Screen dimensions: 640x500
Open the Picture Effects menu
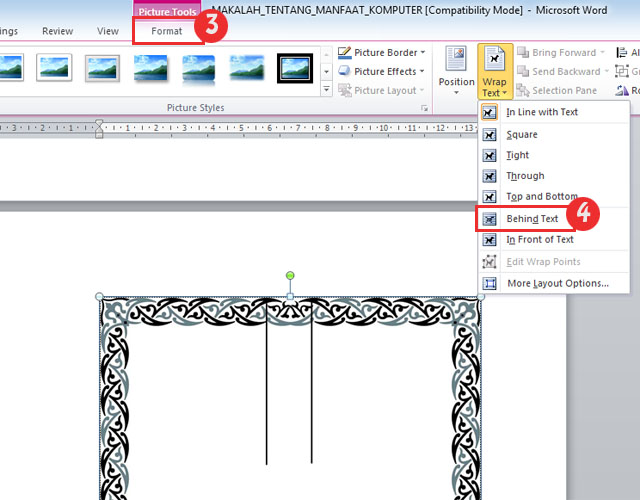[x=382, y=71]
